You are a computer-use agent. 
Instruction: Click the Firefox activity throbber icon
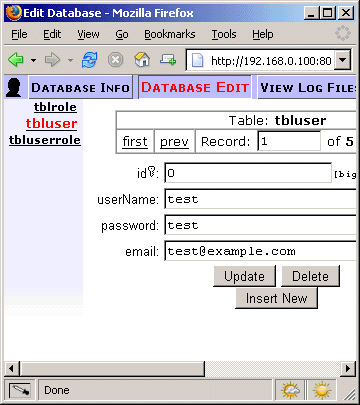343,33
